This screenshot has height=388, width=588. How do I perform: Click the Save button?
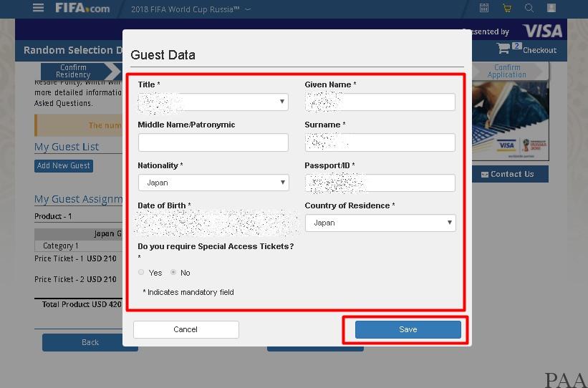[x=408, y=329]
